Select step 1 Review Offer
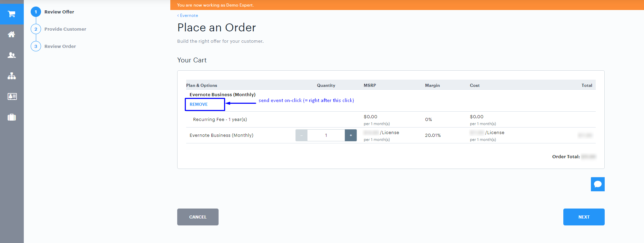Screen dimensions: 644x243 coord(52,12)
